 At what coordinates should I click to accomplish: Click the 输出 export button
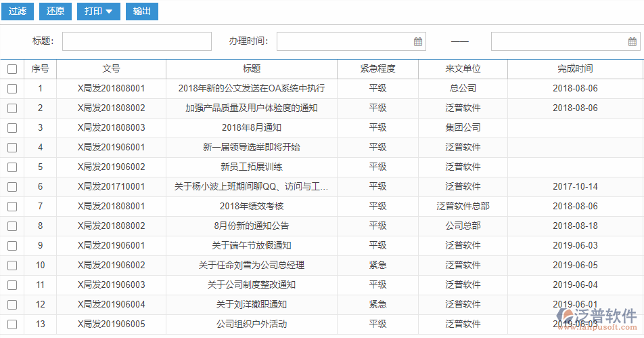click(142, 11)
